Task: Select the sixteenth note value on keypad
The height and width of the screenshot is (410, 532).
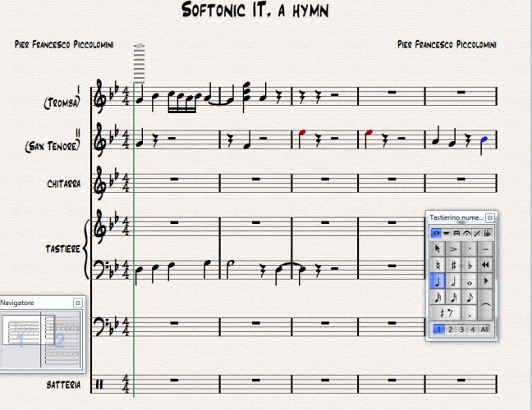Action: 453,297
